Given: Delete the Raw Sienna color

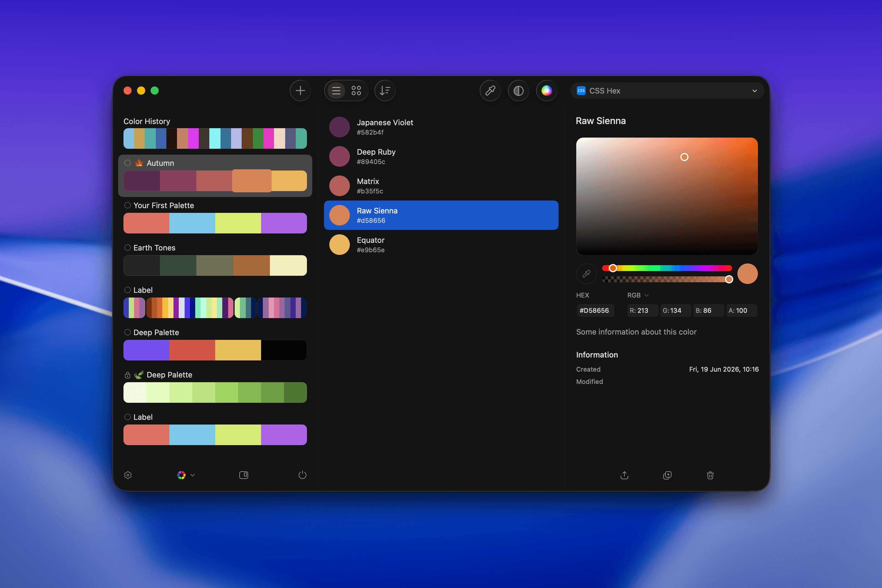Looking at the screenshot, I should pos(710,475).
